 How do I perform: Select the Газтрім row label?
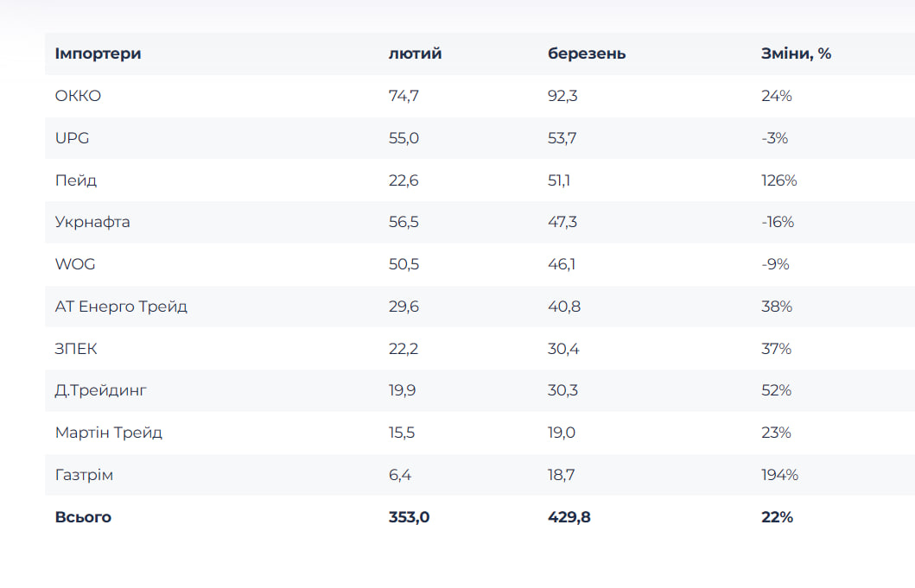click(84, 475)
